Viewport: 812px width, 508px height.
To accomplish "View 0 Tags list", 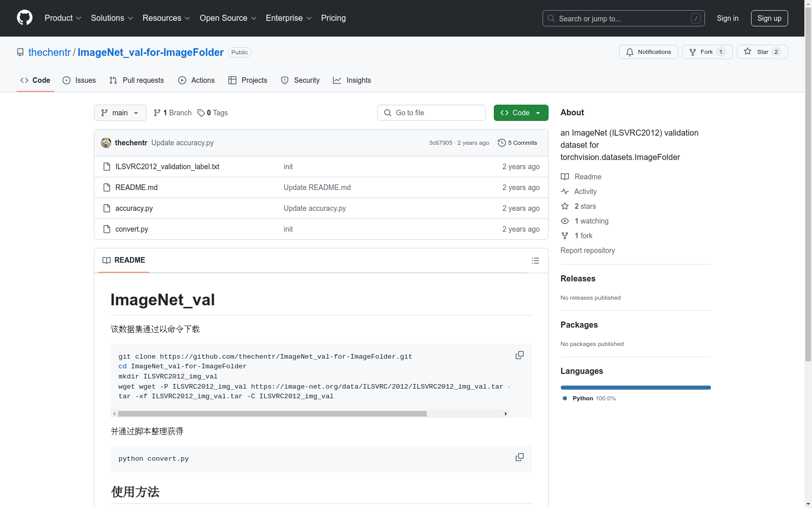I will pyautogui.click(x=213, y=113).
